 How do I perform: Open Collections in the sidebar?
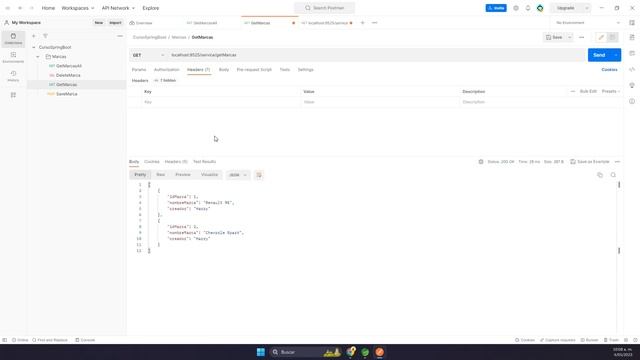[13, 39]
